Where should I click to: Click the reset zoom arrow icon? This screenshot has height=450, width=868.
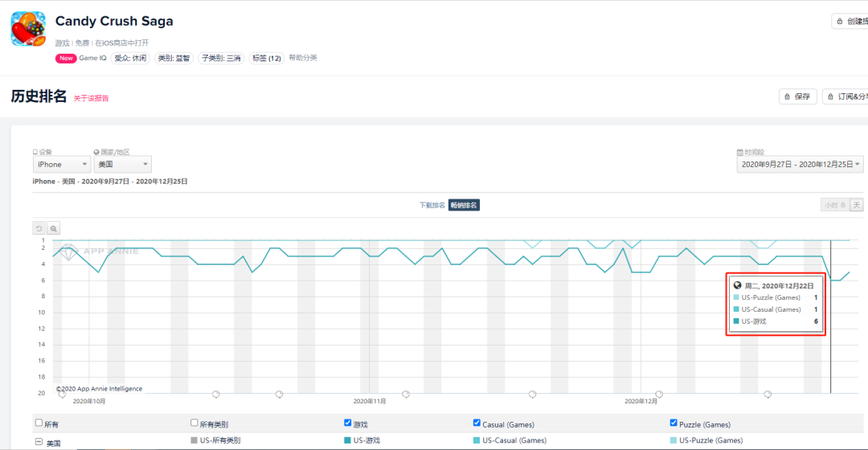tap(39, 228)
